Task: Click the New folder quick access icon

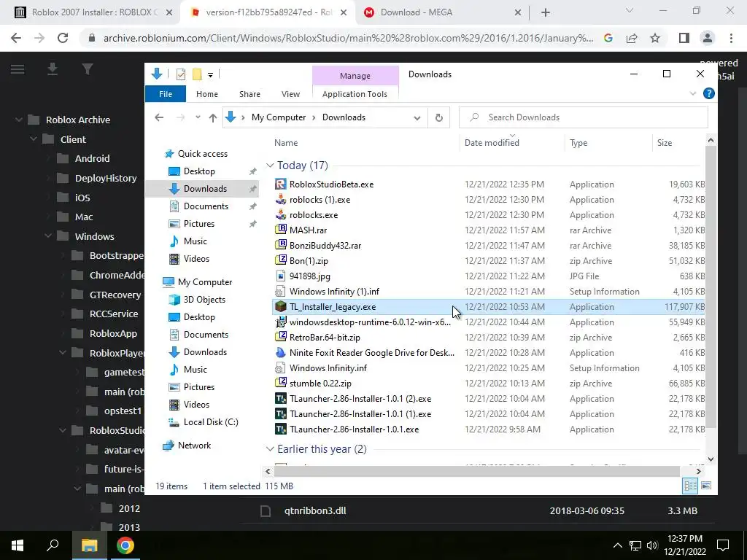Action: pos(197,74)
